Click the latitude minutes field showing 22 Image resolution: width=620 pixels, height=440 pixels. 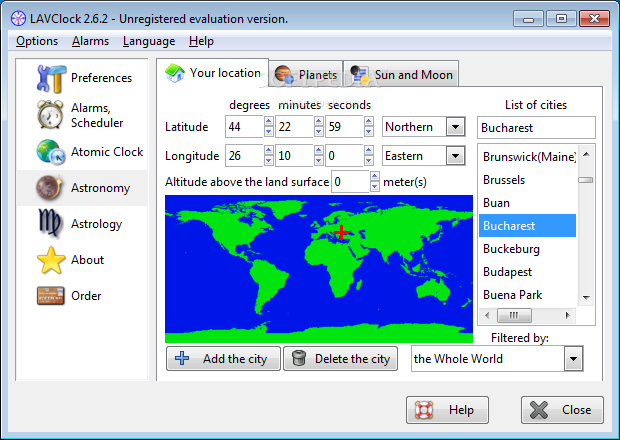point(294,127)
